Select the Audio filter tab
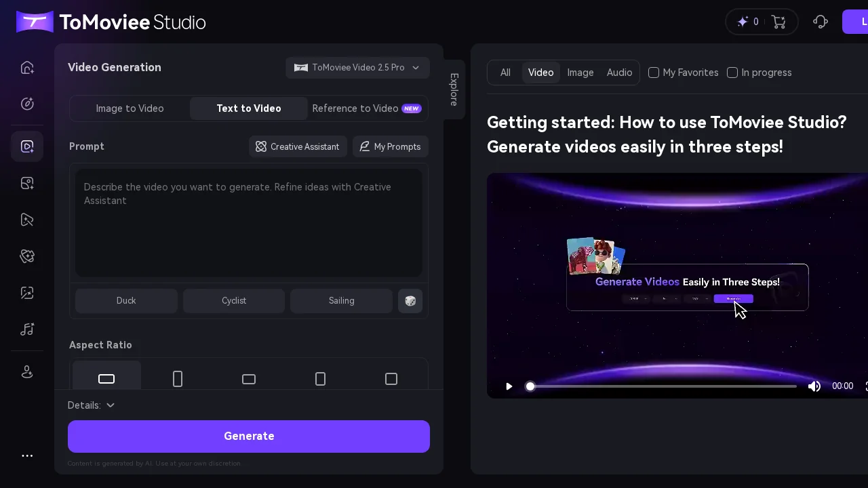 tap(619, 73)
